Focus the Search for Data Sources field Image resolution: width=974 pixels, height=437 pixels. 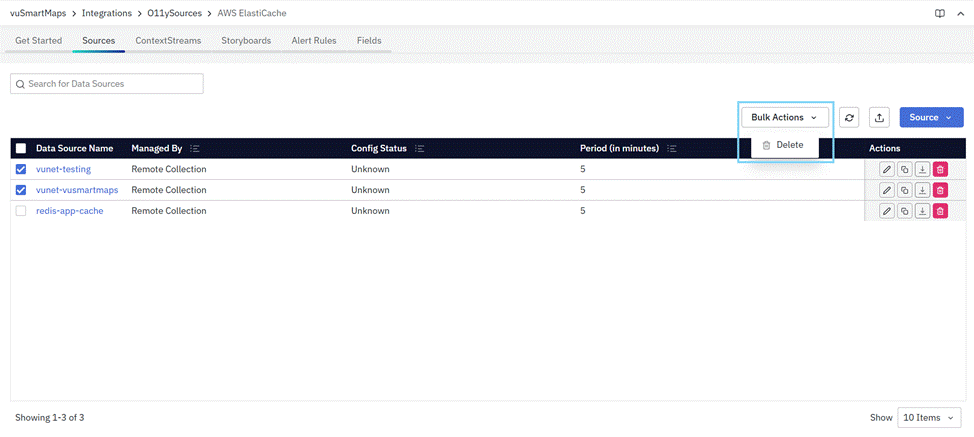(107, 84)
